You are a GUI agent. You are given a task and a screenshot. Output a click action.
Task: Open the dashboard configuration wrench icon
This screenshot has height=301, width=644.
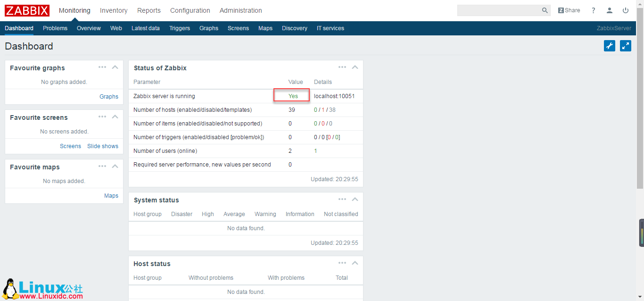(x=609, y=46)
